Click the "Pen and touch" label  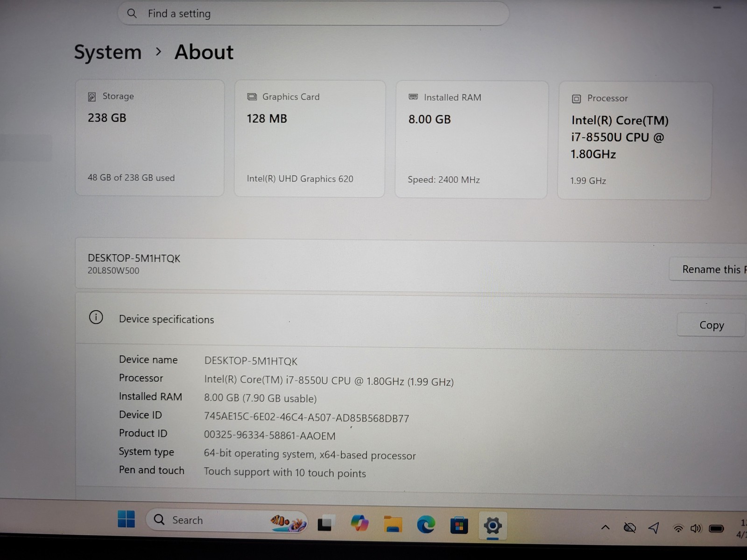(152, 470)
